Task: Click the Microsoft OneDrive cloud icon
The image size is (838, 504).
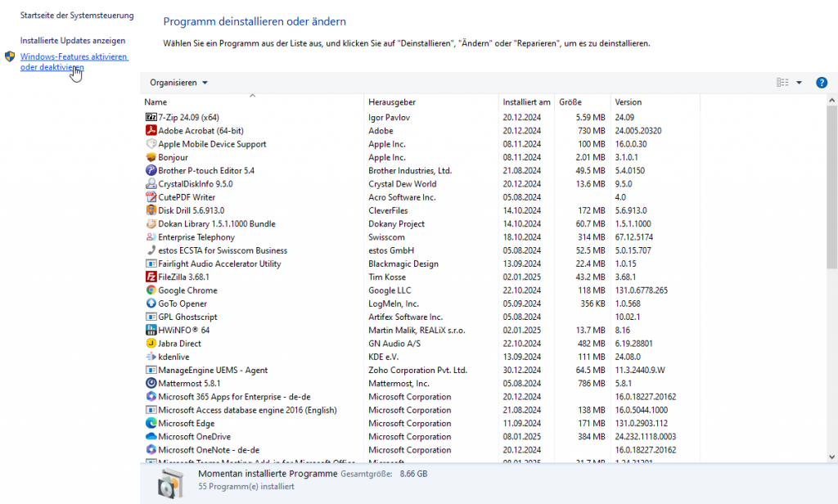Action: pyautogui.click(x=151, y=436)
